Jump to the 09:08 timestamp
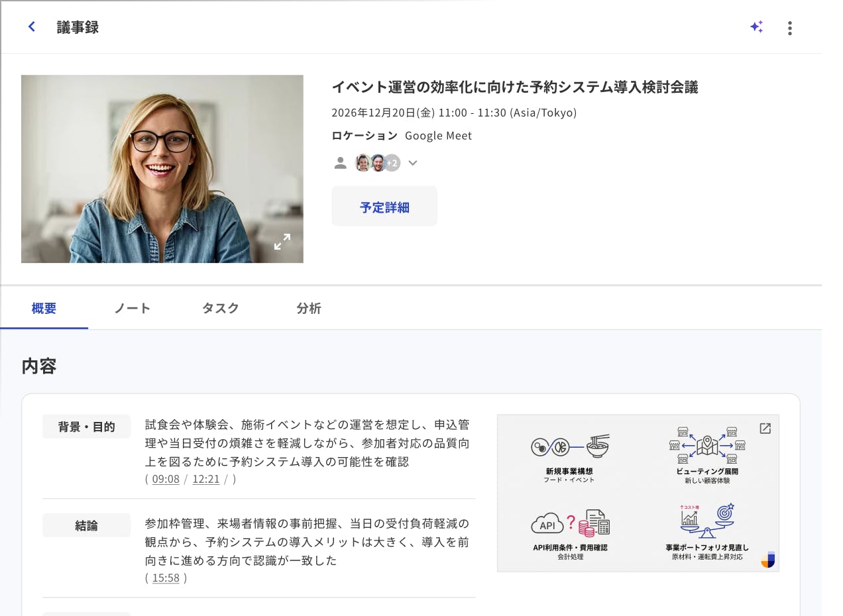The height and width of the screenshot is (616, 843). click(166, 479)
